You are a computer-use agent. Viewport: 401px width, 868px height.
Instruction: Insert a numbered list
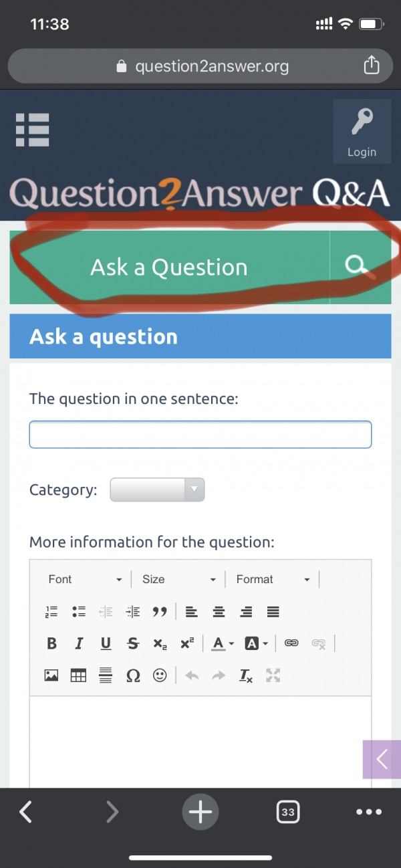(x=52, y=611)
